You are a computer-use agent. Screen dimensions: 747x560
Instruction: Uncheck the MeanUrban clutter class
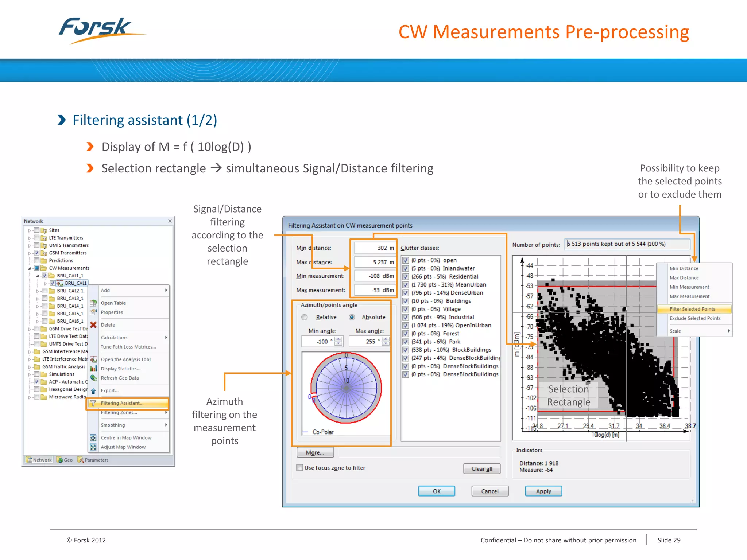point(406,285)
